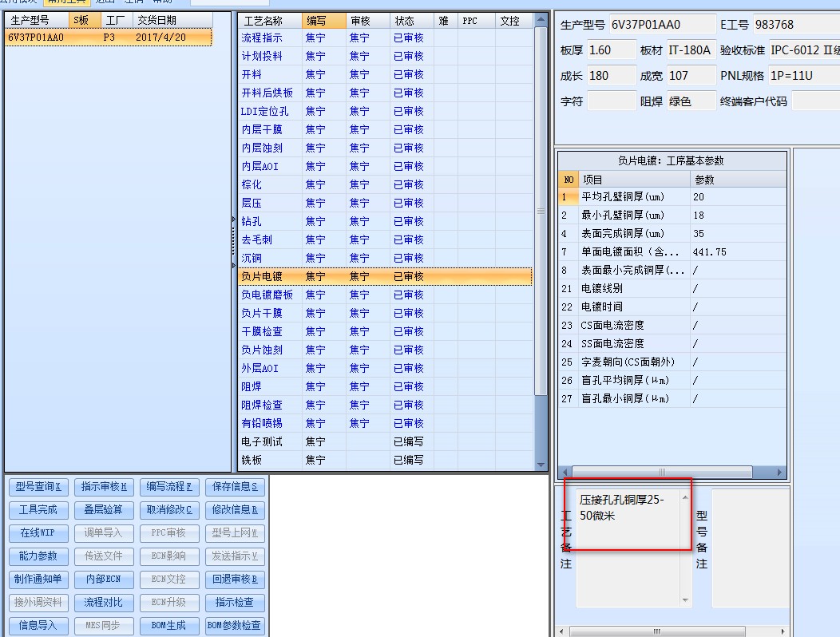
Task: Click parameter table scroll-right arrow
Action: point(779,472)
